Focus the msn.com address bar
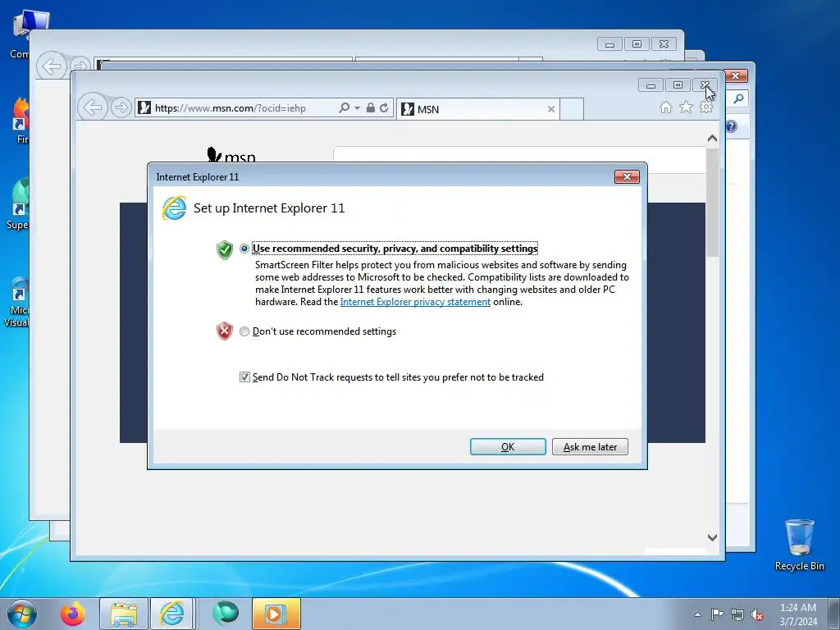 coord(235,108)
